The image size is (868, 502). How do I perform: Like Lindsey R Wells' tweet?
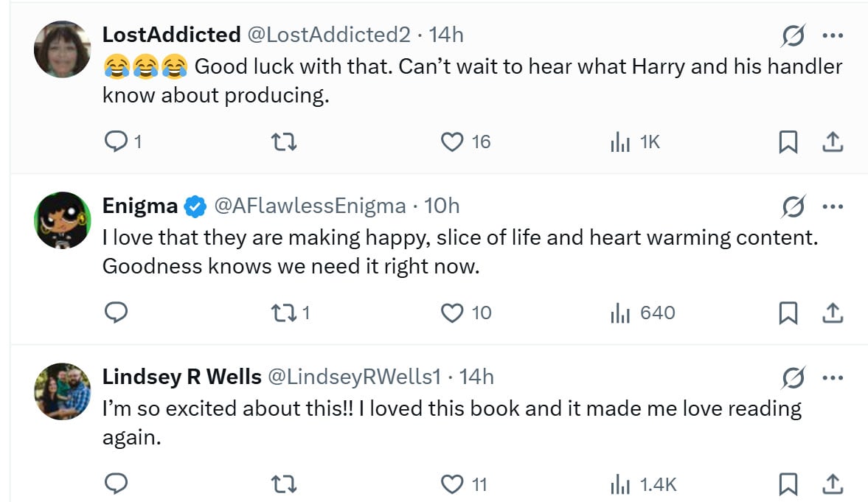coord(452,484)
